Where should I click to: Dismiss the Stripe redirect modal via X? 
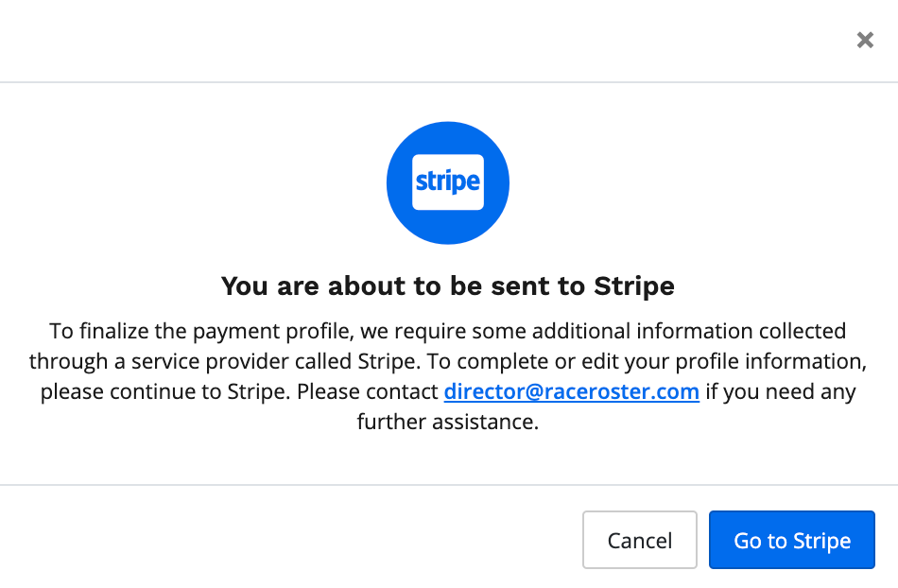pos(864,40)
